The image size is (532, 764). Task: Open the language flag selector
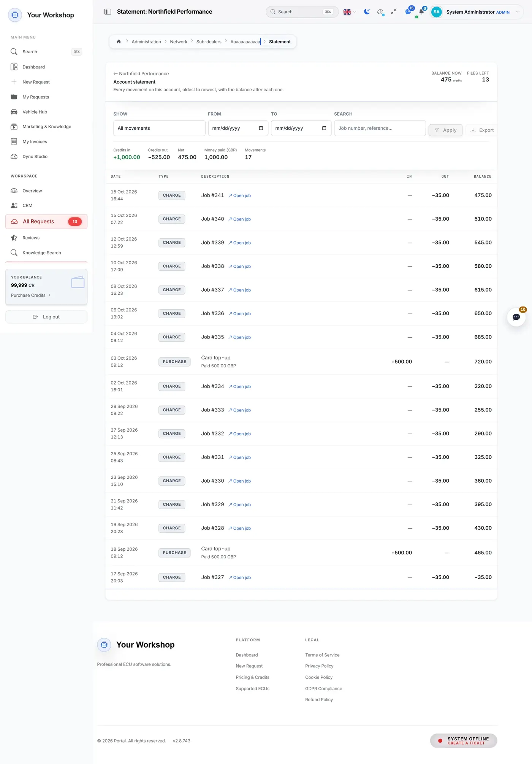(350, 12)
